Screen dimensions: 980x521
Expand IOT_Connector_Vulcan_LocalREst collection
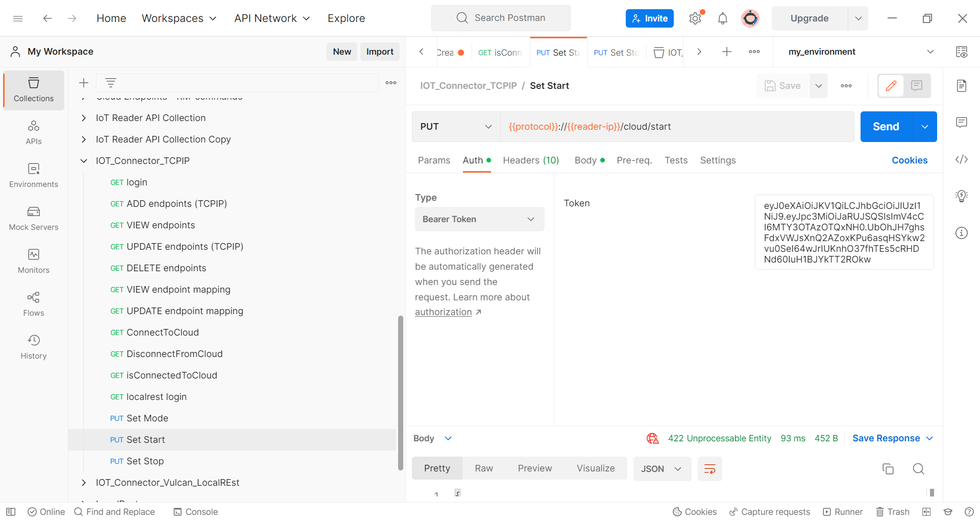(84, 483)
